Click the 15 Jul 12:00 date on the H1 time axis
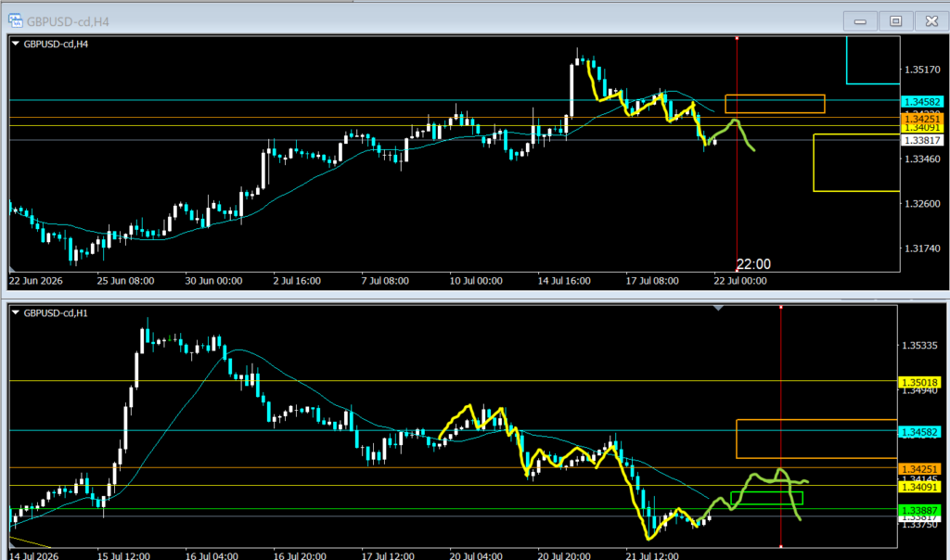 (x=123, y=555)
